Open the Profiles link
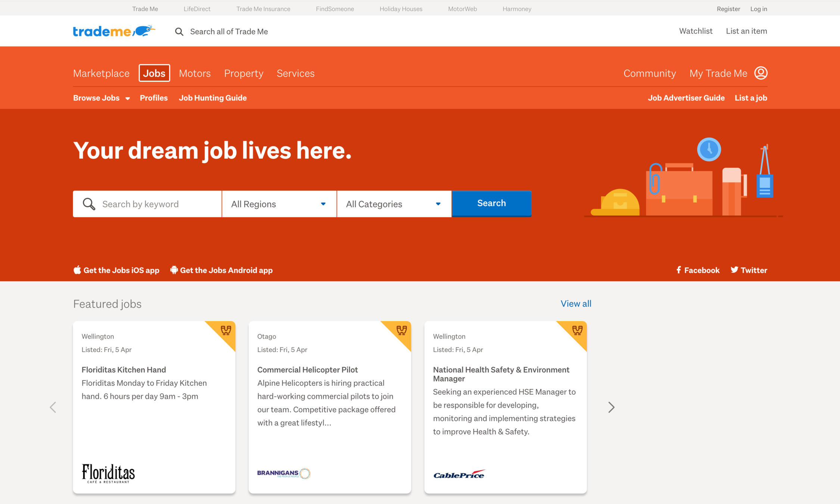Screen dimensions: 840x504 (154, 98)
